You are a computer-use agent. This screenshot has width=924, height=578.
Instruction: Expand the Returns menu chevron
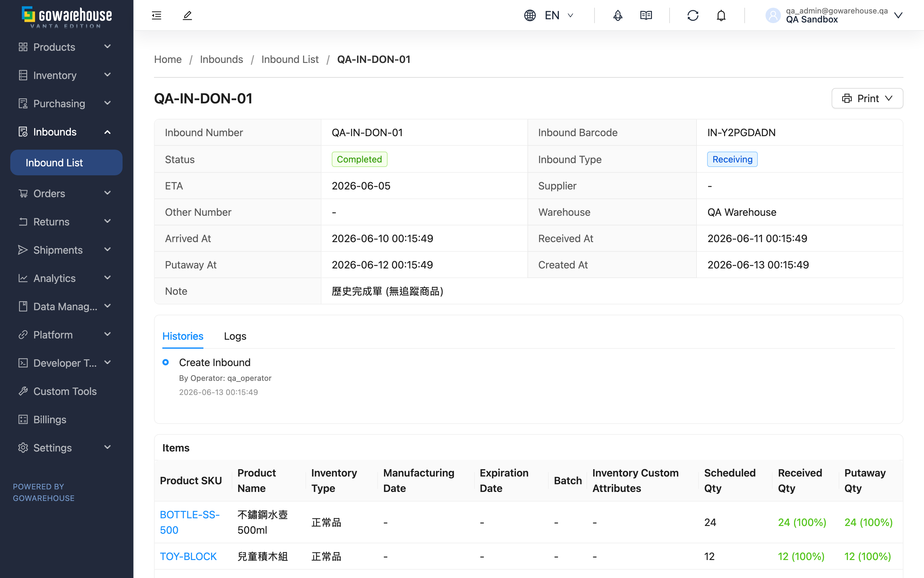108,221
